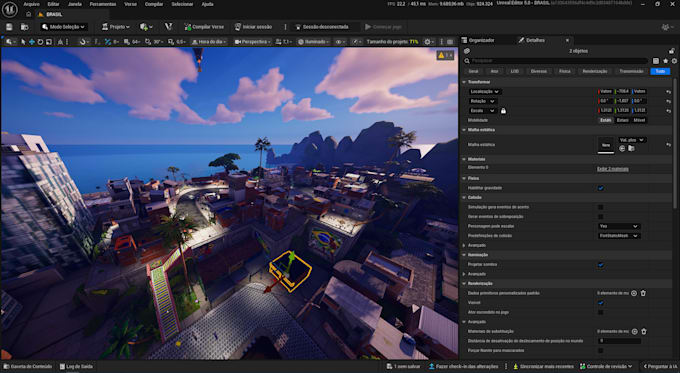Activate the rotate gizmo tool
This screenshot has width=680, height=373.
coord(40,42)
